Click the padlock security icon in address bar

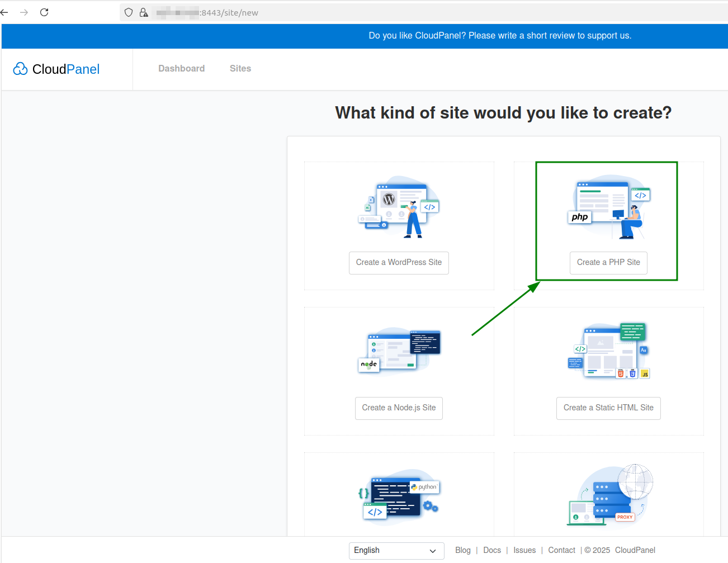coord(144,12)
